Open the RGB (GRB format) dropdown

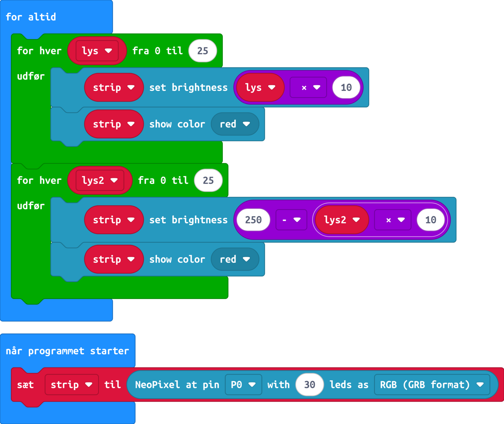[x=432, y=385]
